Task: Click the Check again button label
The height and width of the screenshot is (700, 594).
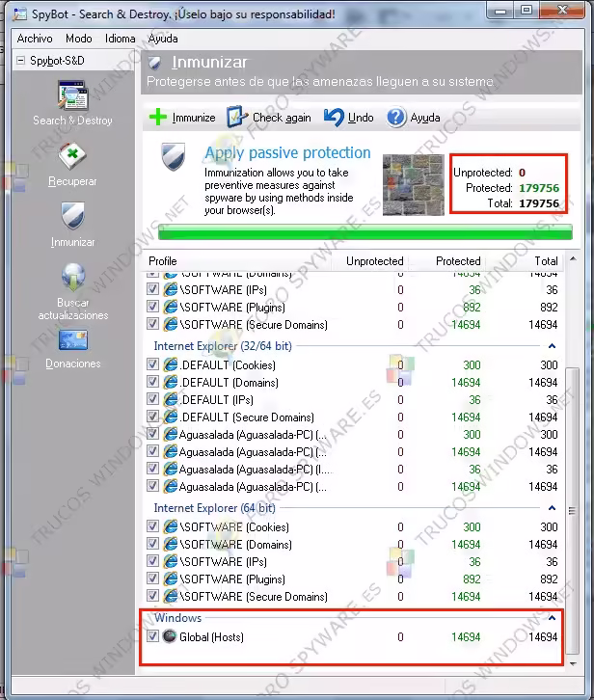Action: coord(282,118)
